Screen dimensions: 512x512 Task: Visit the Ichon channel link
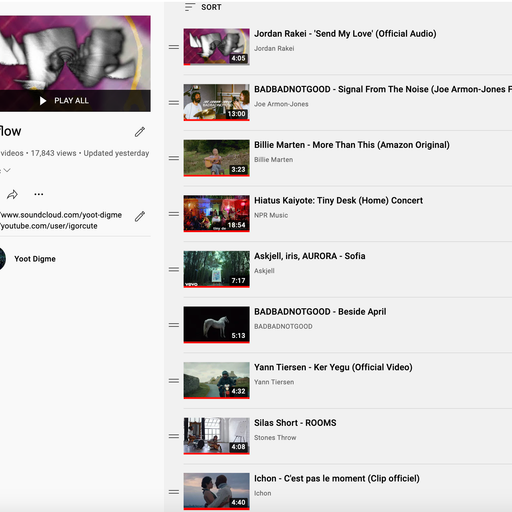click(x=262, y=493)
